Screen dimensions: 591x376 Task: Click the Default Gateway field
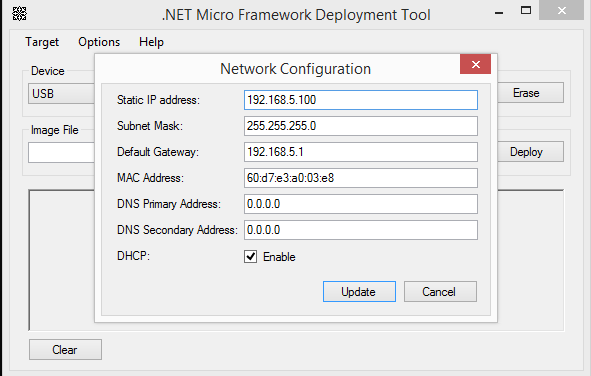(x=361, y=152)
